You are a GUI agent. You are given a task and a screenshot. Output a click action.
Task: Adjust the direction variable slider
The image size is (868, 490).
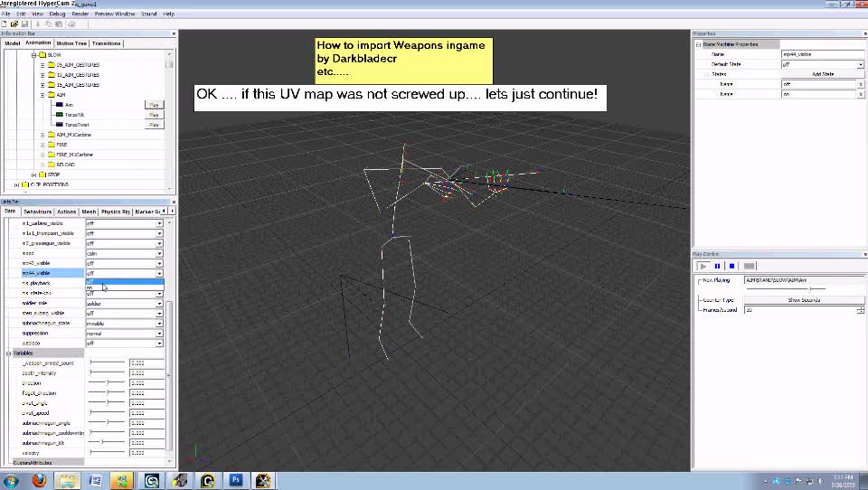(108, 383)
